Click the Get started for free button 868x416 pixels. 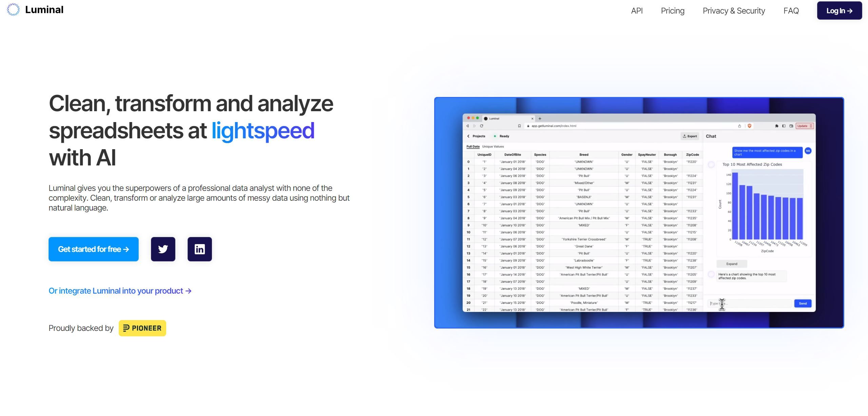pos(94,249)
